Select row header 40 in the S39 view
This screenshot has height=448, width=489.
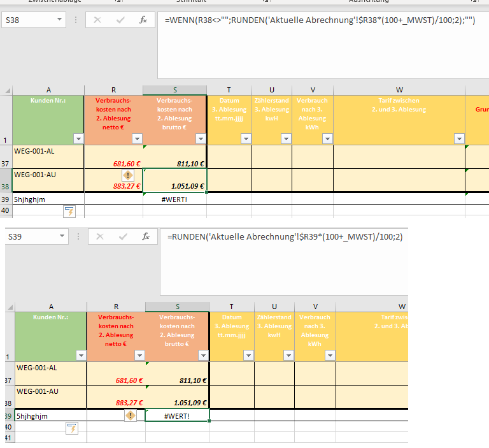[8, 427]
